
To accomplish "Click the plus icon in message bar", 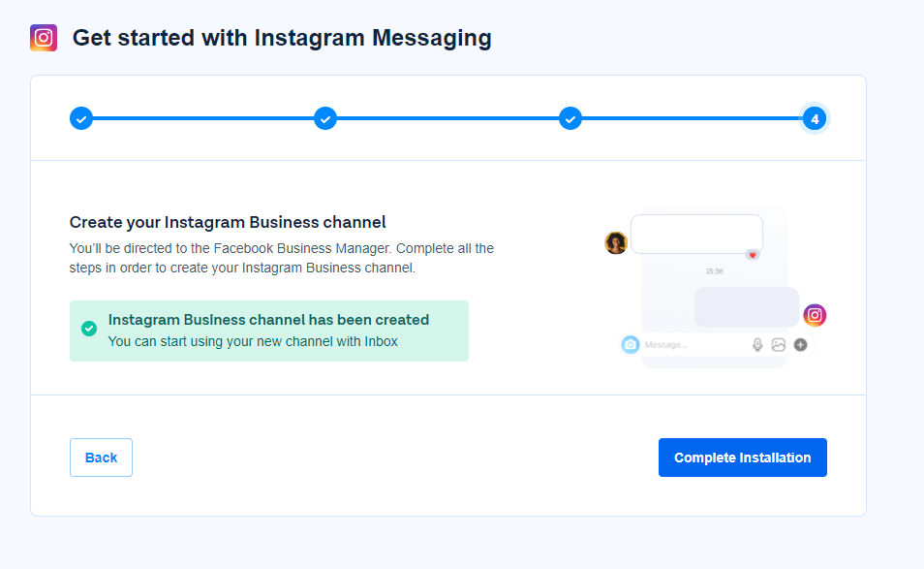I will (800, 345).
